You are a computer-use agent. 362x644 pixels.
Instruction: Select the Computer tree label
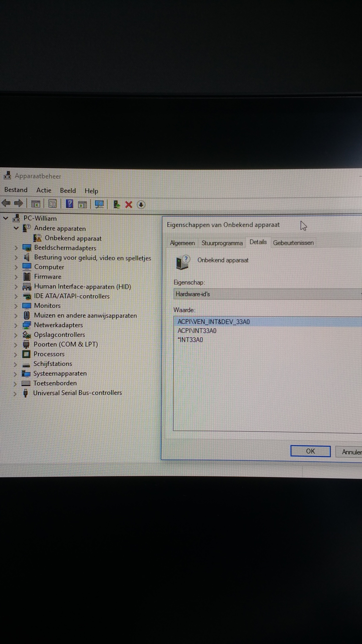click(x=49, y=267)
